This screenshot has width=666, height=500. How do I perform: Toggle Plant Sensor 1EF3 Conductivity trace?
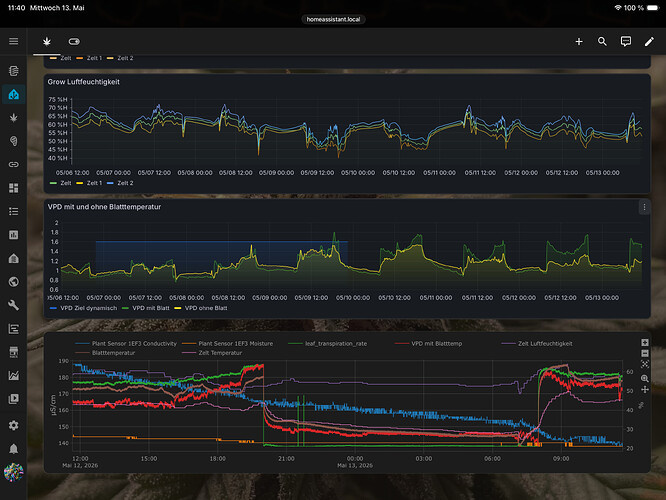(x=126, y=344)
